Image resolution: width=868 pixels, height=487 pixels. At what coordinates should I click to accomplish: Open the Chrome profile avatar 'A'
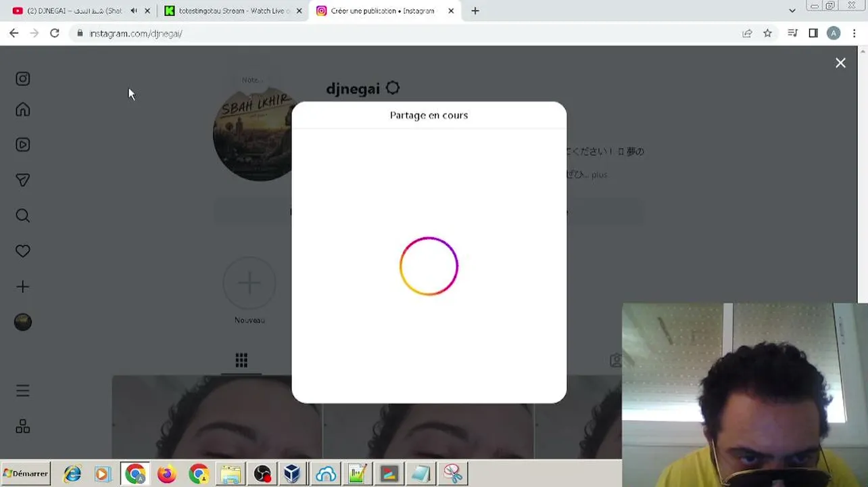tap(834, 33)
